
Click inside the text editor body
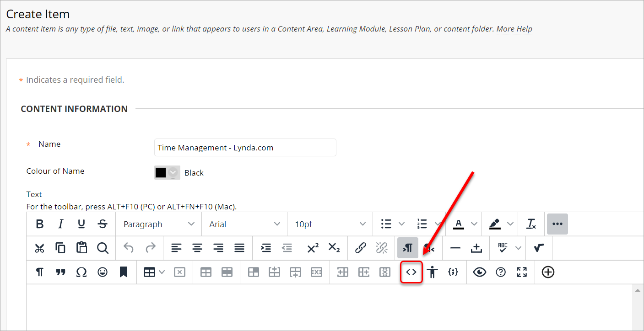(x=329, y=307)
